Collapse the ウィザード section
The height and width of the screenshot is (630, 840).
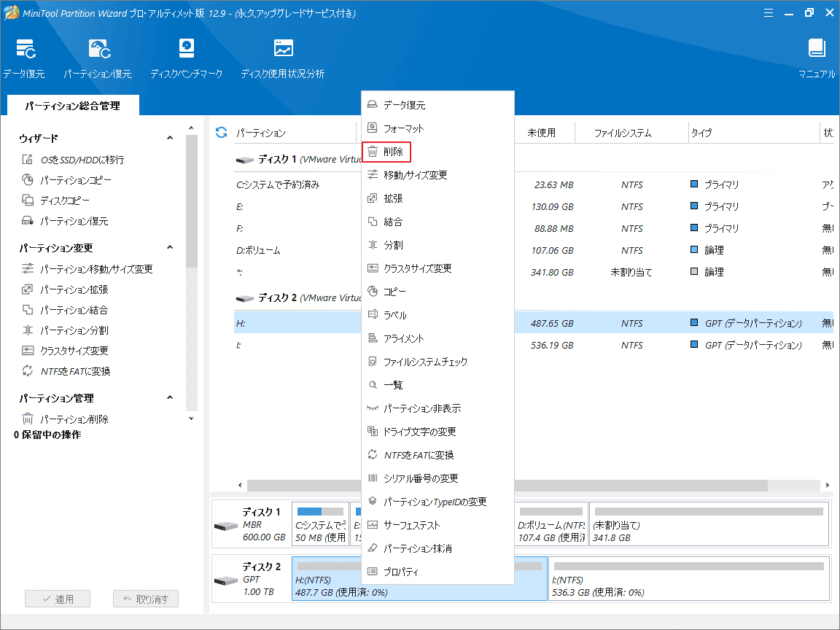170,139
